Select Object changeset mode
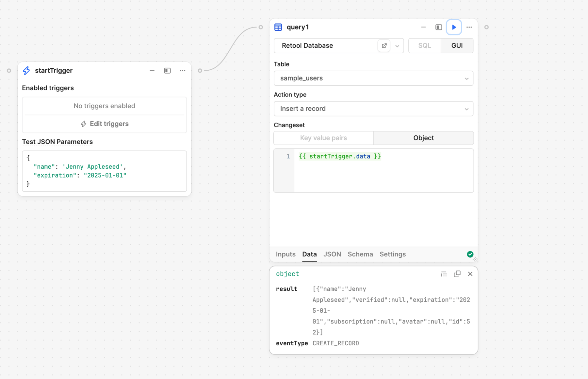The width and height of the screenshot is (588, 379). 423,138
